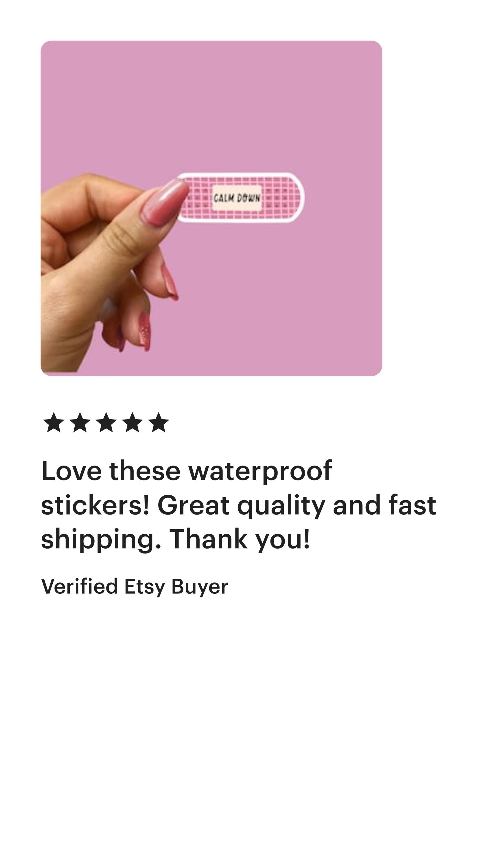488x868 pixels.
Task: Click the phrase and fast
Action: (385, 505)
